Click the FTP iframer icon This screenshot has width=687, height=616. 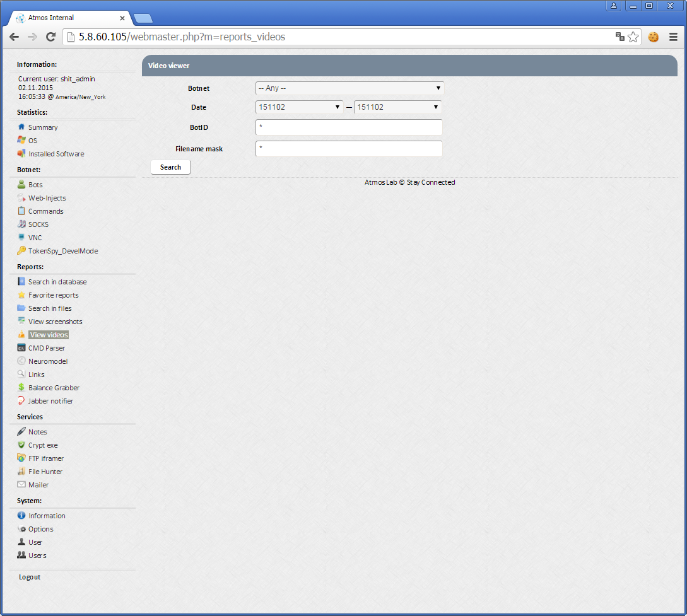point(21,458)
